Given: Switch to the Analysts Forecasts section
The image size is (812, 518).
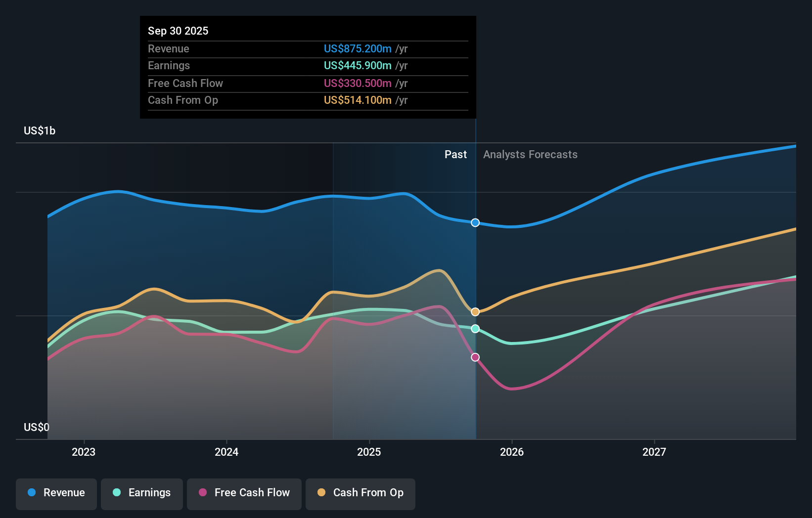Looking at the screenshot, I should [x=530, y=154].
